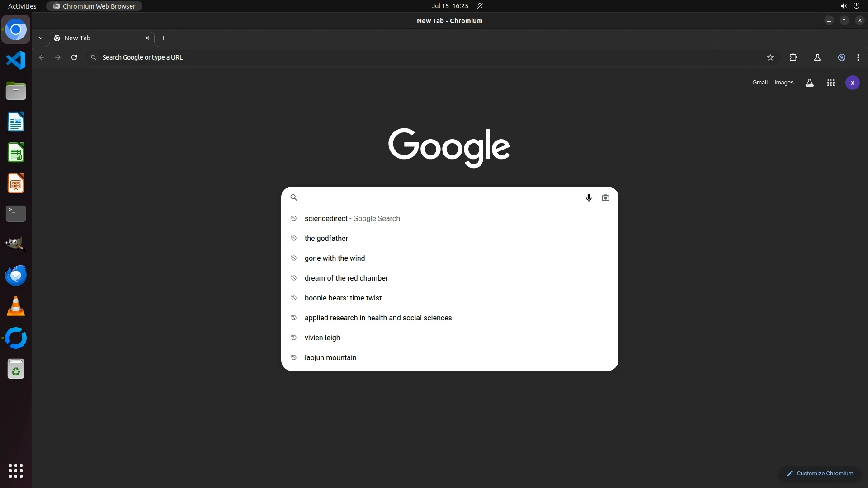This screenshot has height=488, width=868.
Task: Launch Visual Studio Code from dock
Action: (x=16, y=60)
